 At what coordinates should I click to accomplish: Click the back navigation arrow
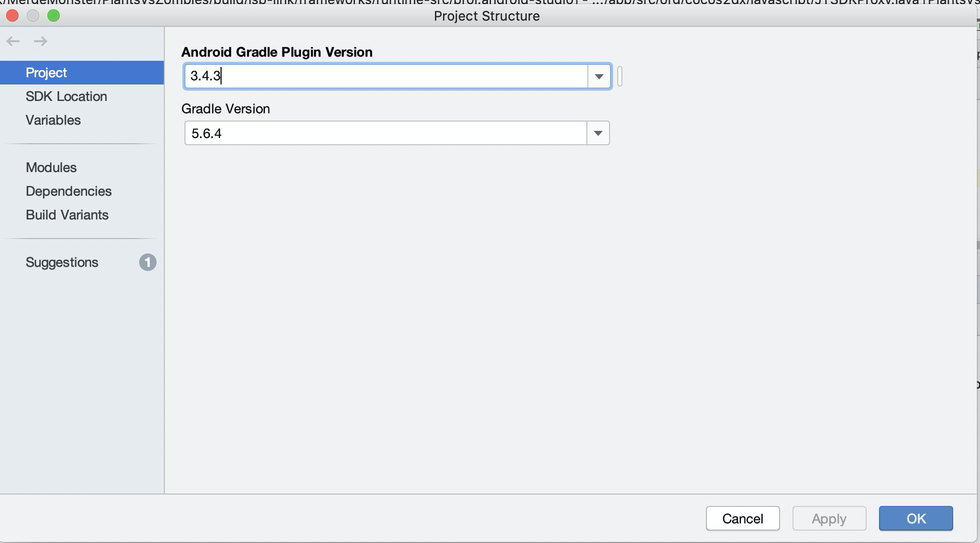coord(13,41)
